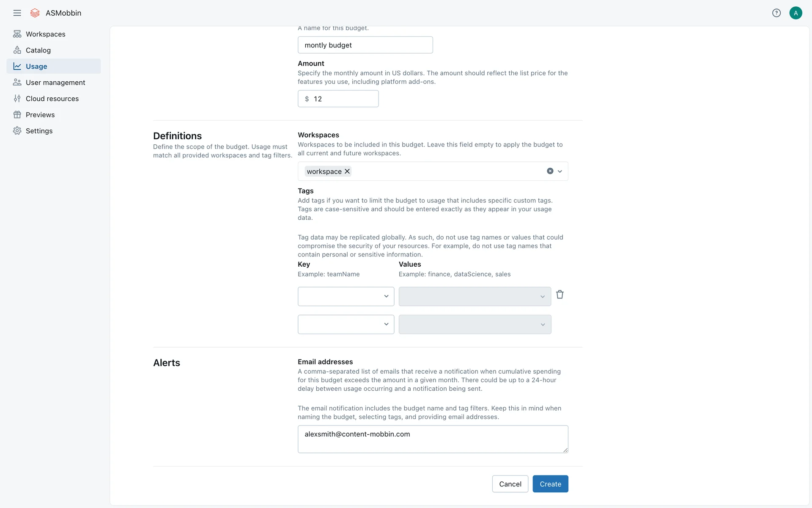Focus the budget name input field
This screenshot has height=508, width=812.
coord(365,45)
